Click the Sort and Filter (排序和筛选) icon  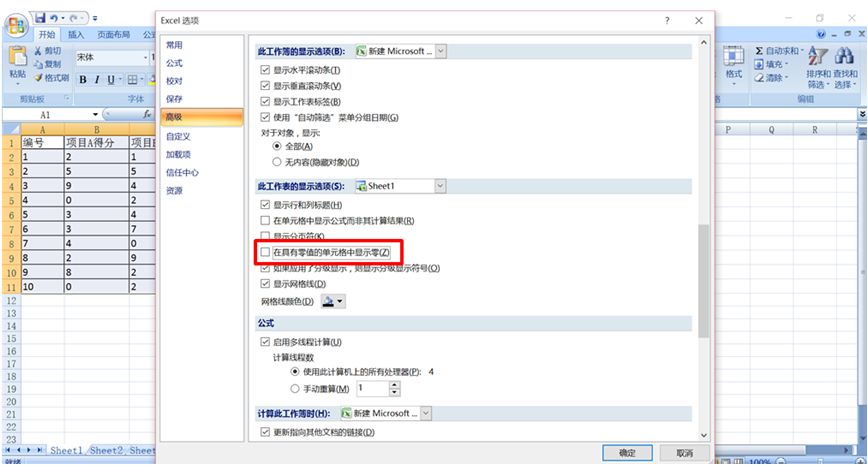pos(817,58)
